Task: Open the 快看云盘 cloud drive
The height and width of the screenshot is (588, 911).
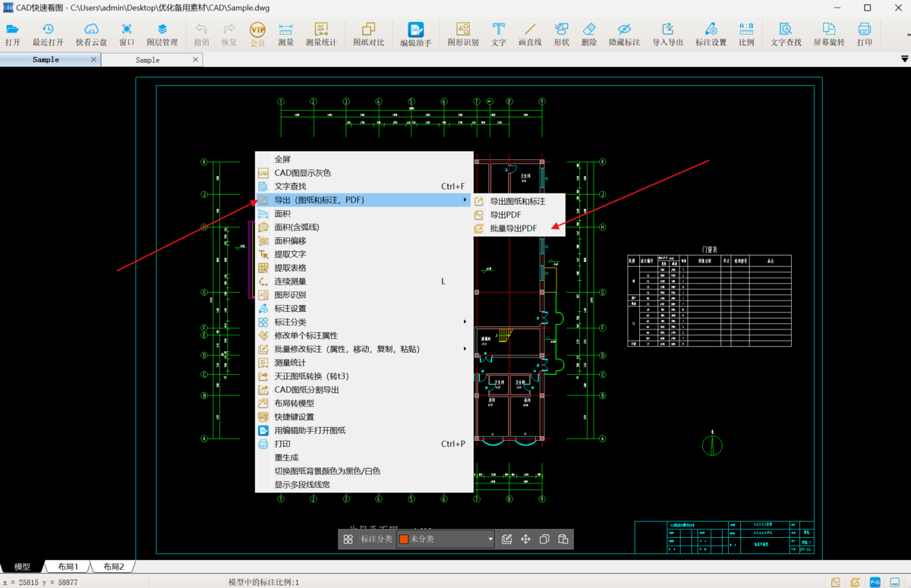Action: (91, 34)
